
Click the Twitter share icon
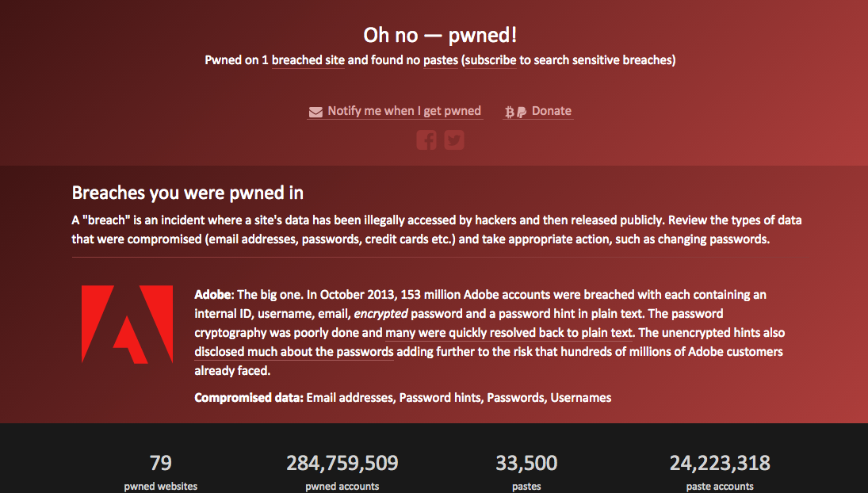[x=454, y=140]
